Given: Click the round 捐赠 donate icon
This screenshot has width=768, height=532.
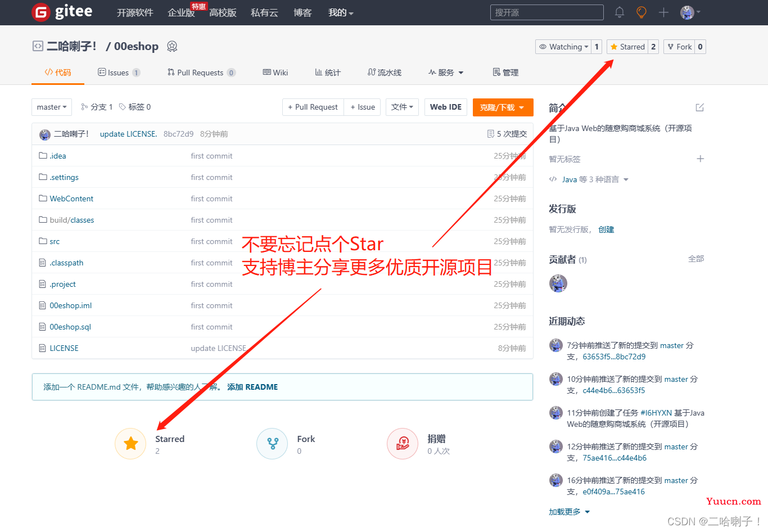Looking at the screenshot, I should point(403,444).
